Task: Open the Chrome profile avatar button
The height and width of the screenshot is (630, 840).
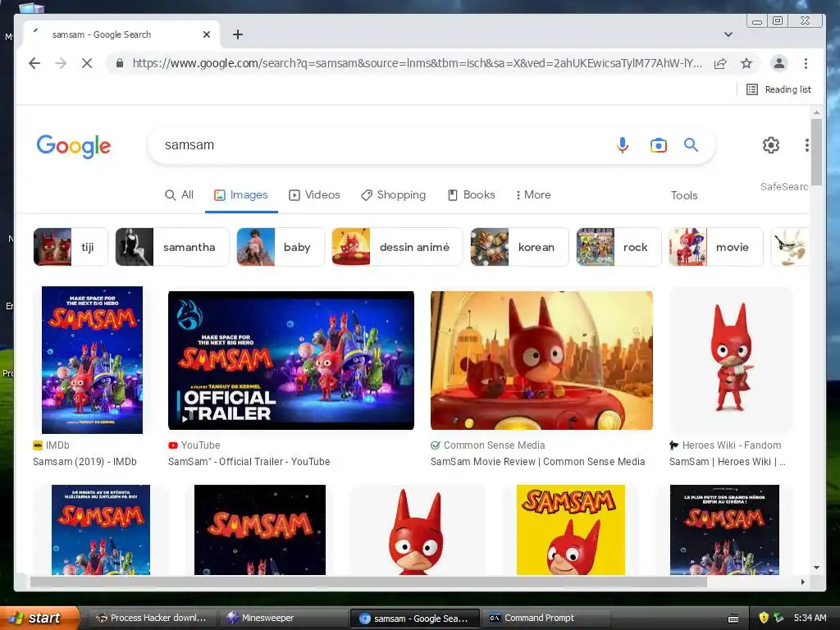Action: (779, 63)
